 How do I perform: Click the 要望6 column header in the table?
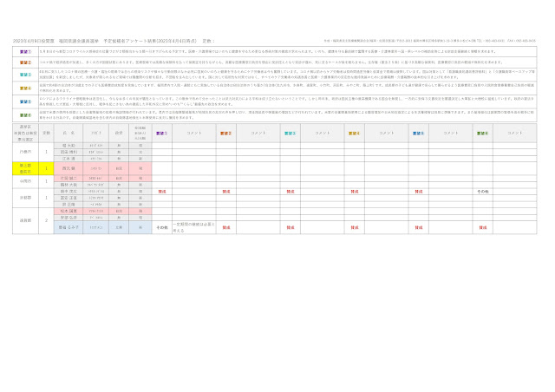(482, 134)
